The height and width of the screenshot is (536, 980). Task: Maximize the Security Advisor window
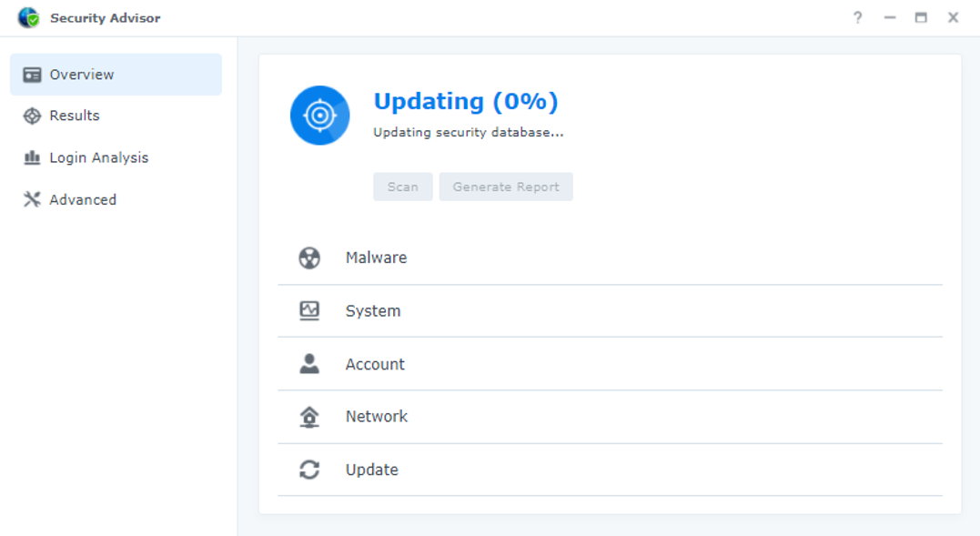click(x=921, y=17)
